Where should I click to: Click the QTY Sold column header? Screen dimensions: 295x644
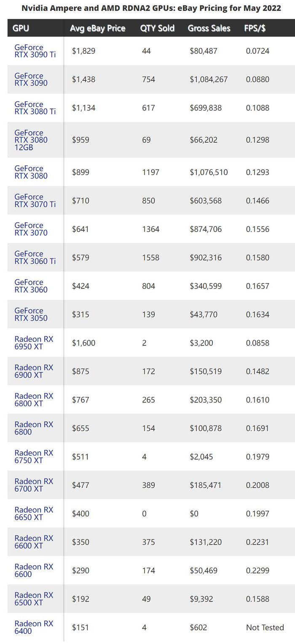click(158, 28)
